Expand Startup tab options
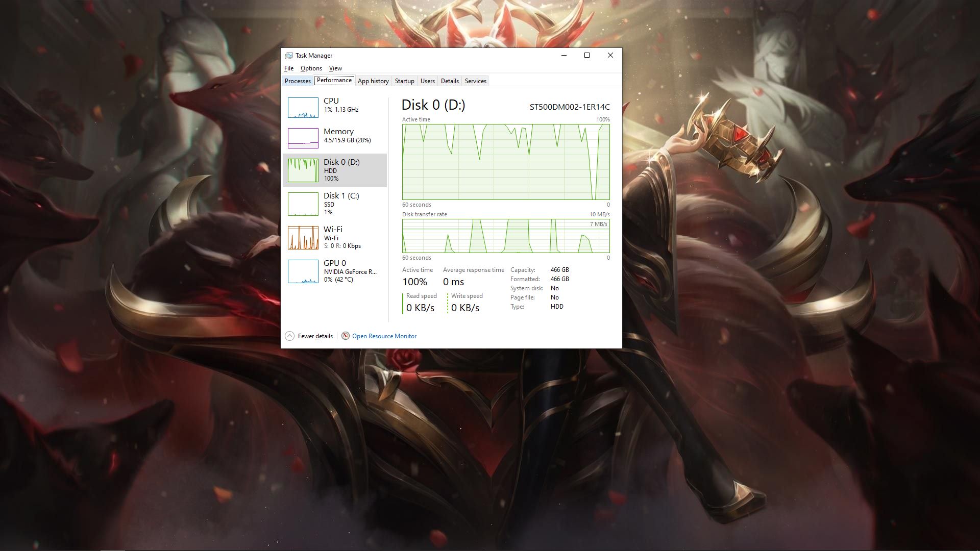 (404, 81)
